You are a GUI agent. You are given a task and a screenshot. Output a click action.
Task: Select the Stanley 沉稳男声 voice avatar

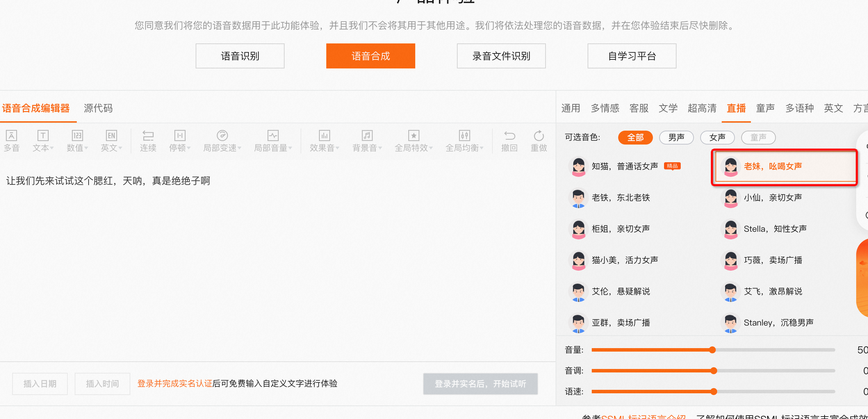click(x=731, y=323)
